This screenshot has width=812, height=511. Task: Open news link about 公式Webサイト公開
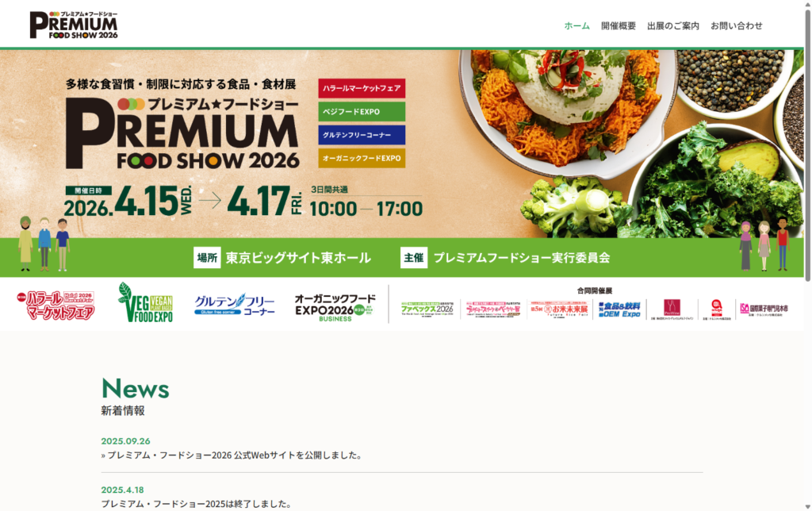coord(233,455)
